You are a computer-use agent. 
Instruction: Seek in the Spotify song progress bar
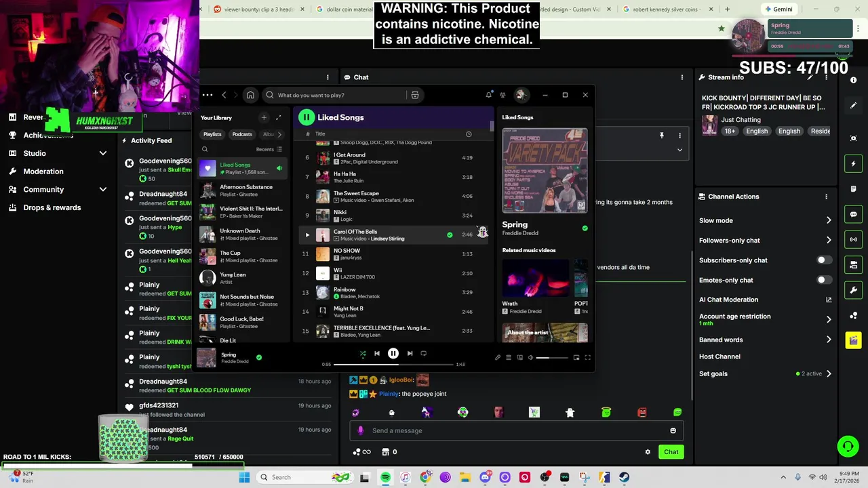(x=393, y=365)
